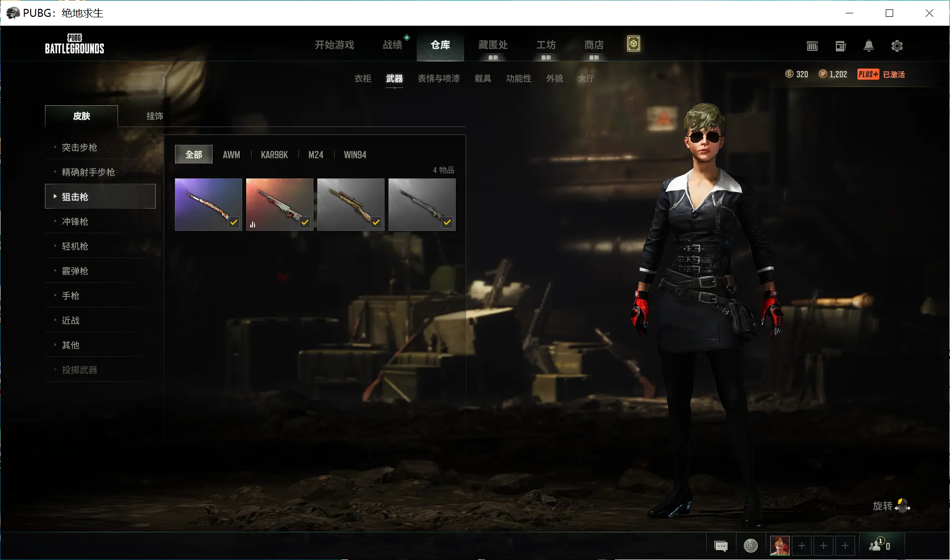Image resolution: width=950 pixels, height=560 pixels.
Task: Switch to the 外貌 sub-tab
Action: click(x=555, y=79)
